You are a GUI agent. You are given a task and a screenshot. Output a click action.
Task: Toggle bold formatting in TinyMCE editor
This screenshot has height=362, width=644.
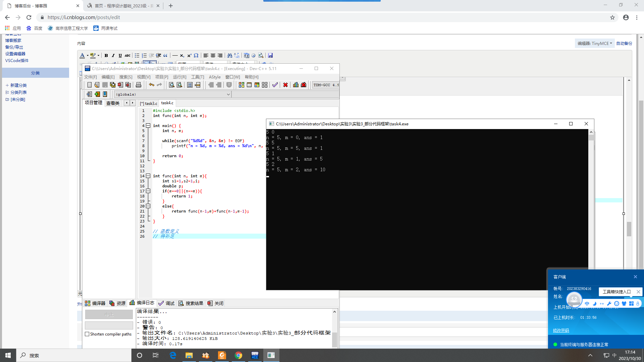pos(106,55)
